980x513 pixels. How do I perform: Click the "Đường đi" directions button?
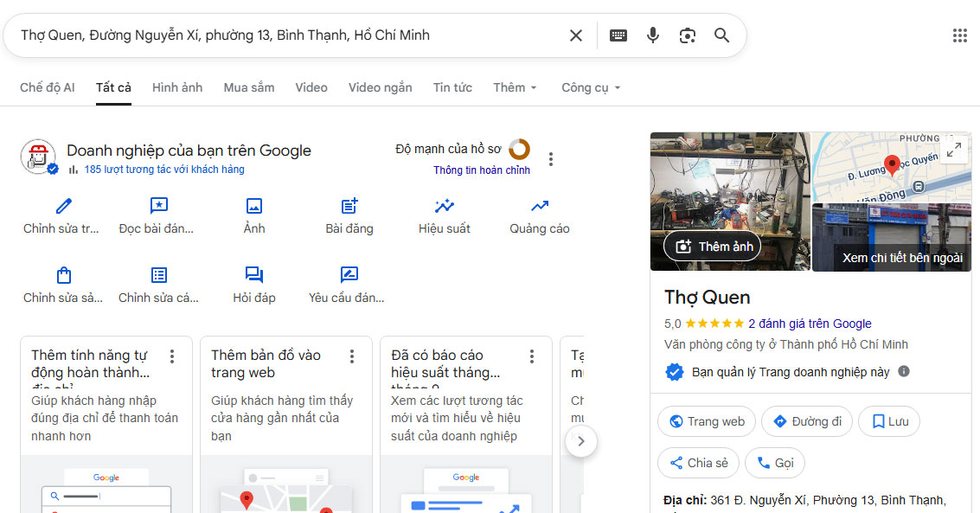806,421
